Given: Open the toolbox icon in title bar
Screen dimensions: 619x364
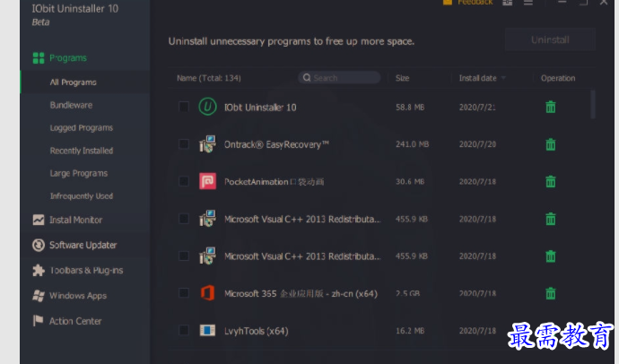Looking at the screenshot, I should [x=507, y=3].
